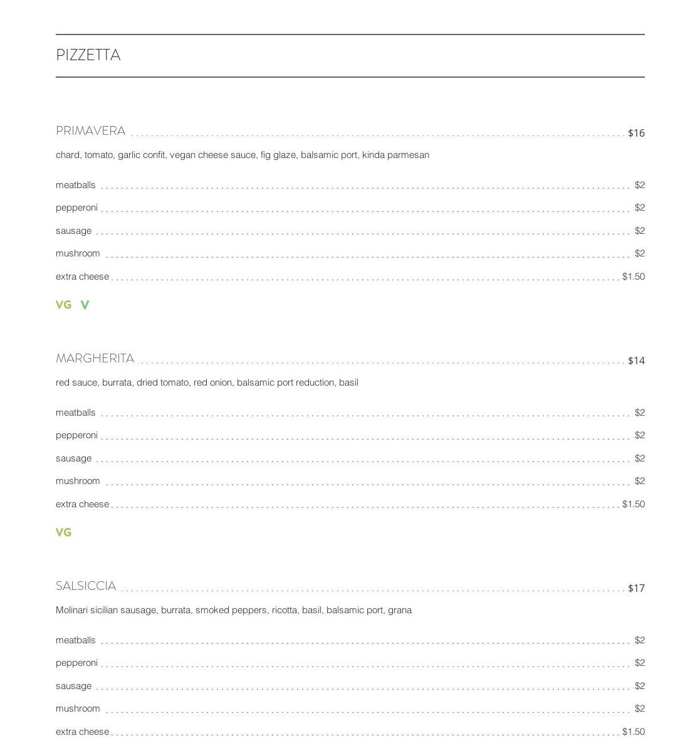Click the VG icon under Margherita
Viewport: 700px width, 753px height.
point(63,532)
